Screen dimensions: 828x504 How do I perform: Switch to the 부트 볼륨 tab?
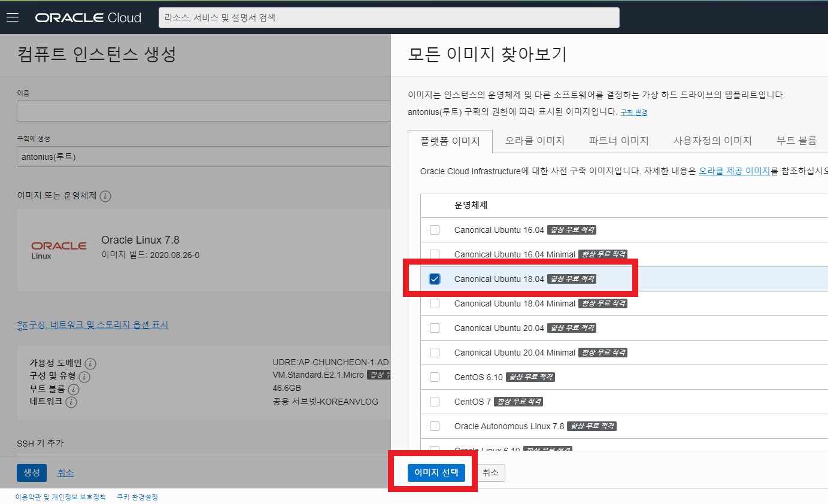click(x=796, y=141)
